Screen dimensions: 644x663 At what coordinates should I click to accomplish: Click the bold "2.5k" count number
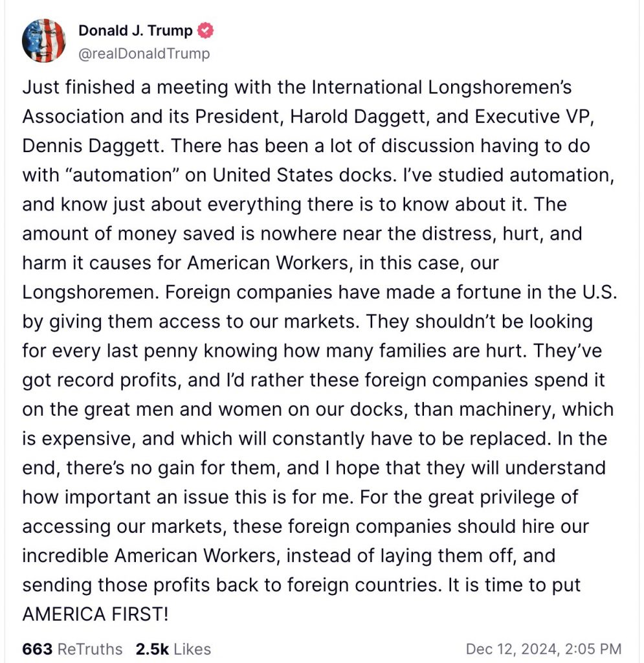pos(153,649)
